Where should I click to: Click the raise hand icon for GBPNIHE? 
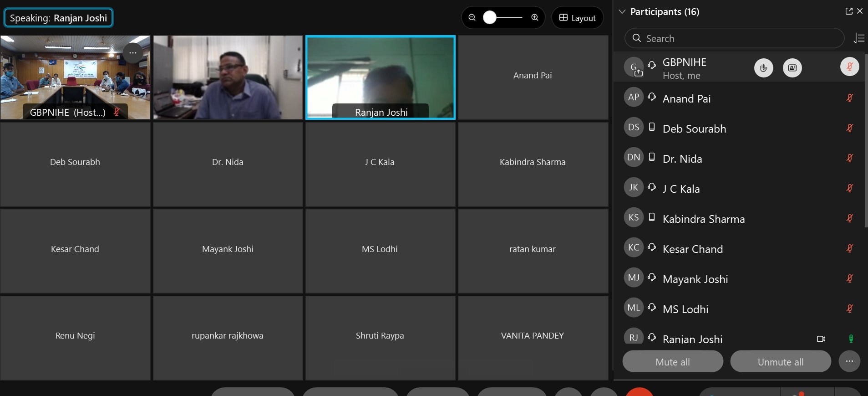tap(763, 68)
